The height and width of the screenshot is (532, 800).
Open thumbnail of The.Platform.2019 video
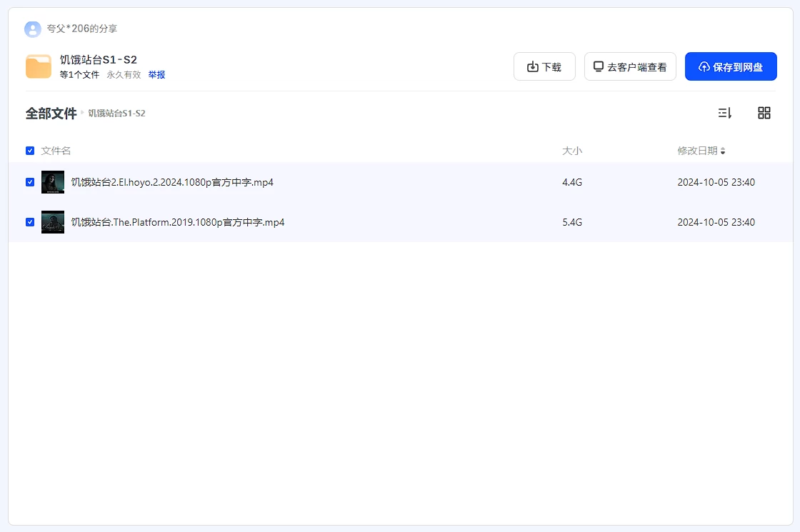tap(53, 222)
